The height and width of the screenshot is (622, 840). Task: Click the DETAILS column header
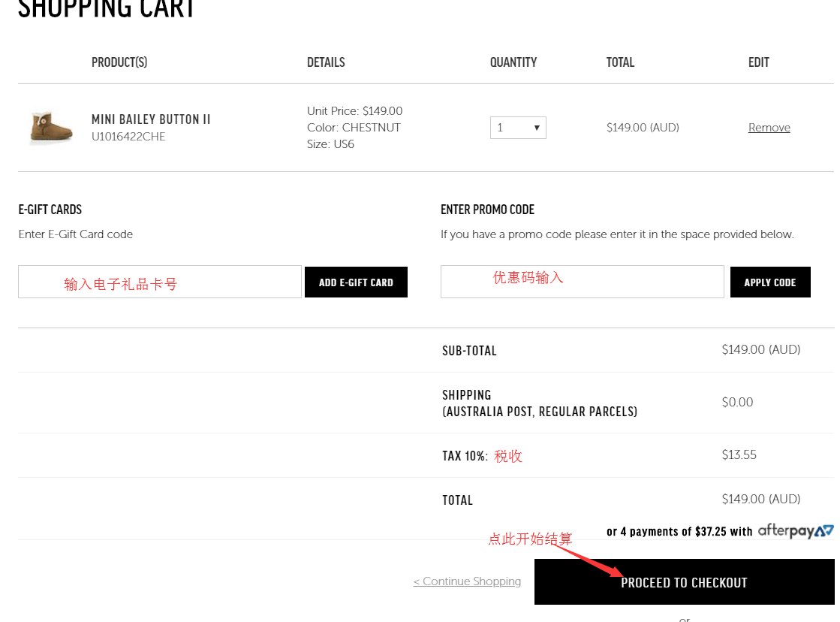[x=326, y=62]
